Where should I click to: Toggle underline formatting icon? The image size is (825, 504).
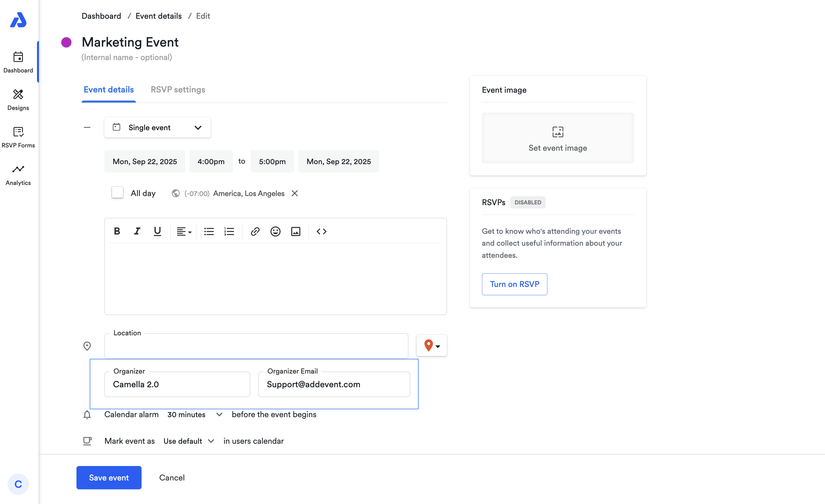click(x=157, y=231)
